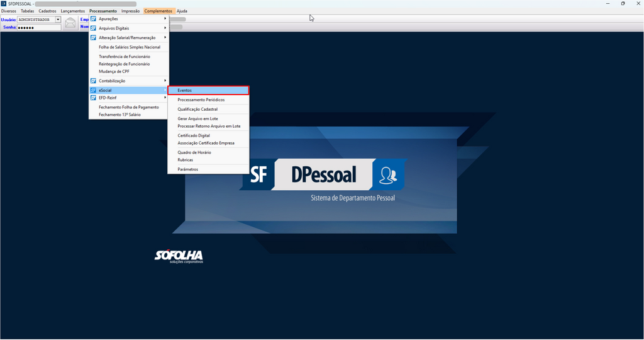The width and height of the screenshot is (644, 340).
Task: Click the SFDPESSOAL title bar app icon
Action: pos(4,3)
